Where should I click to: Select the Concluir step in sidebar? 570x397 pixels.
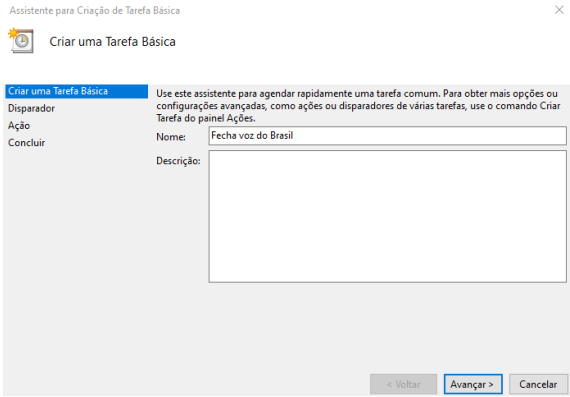pyautogui.click(x=27, y=143)
